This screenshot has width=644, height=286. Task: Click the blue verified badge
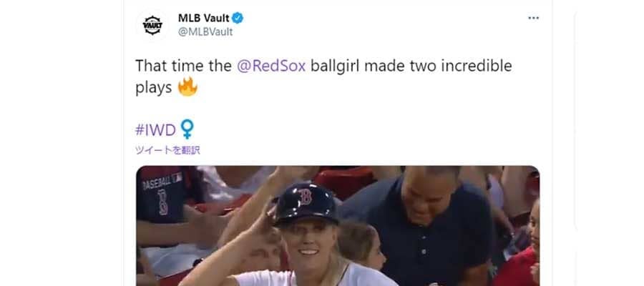238,18
